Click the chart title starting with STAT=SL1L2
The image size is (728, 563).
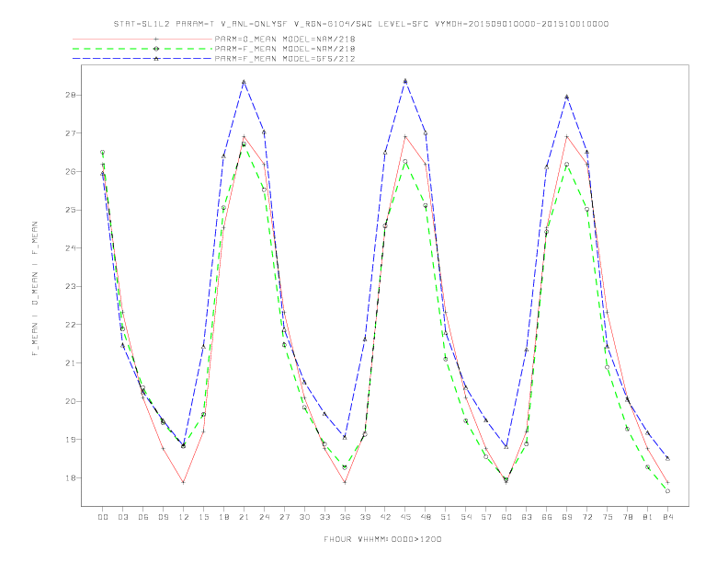[360, 24]
